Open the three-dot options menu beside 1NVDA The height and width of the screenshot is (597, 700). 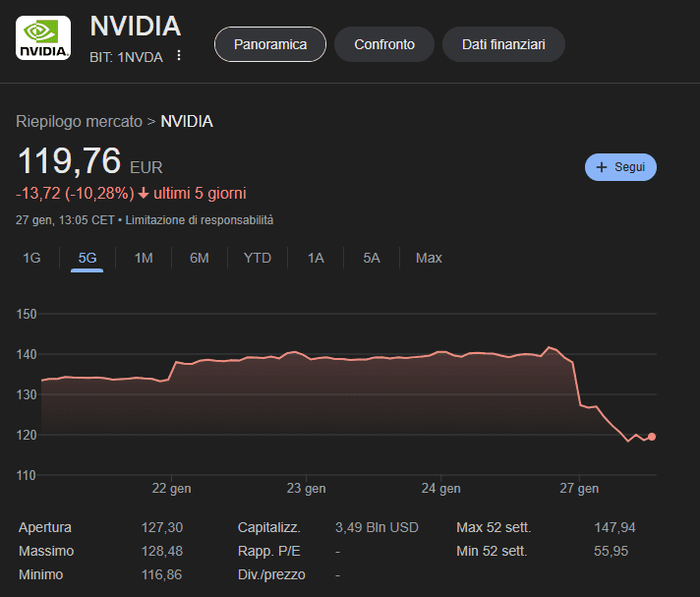click(179, 56)
